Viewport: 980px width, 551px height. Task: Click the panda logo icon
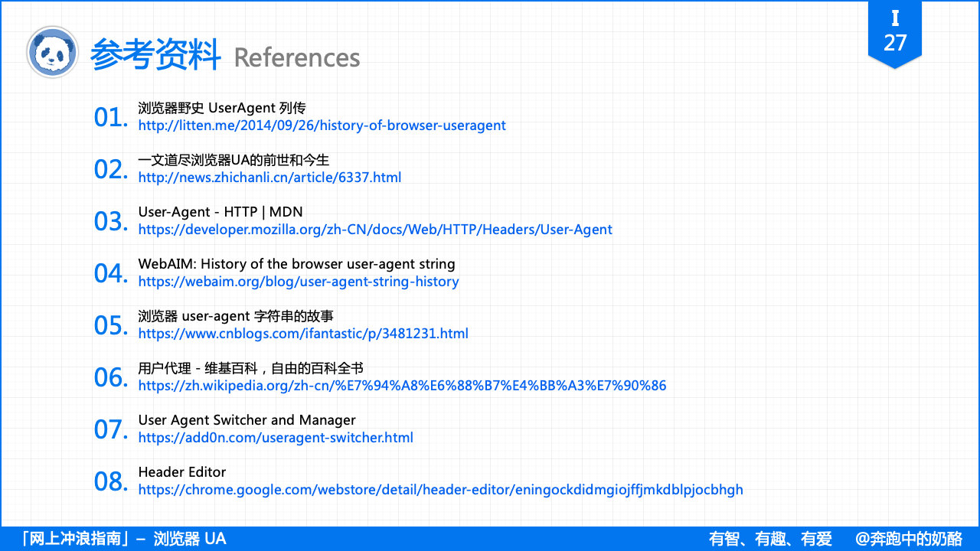click(x=53, y=53)
